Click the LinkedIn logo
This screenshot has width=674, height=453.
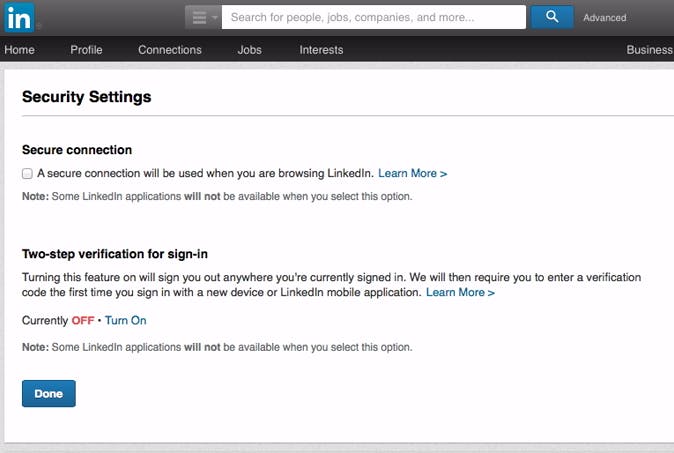coord(18,17)
